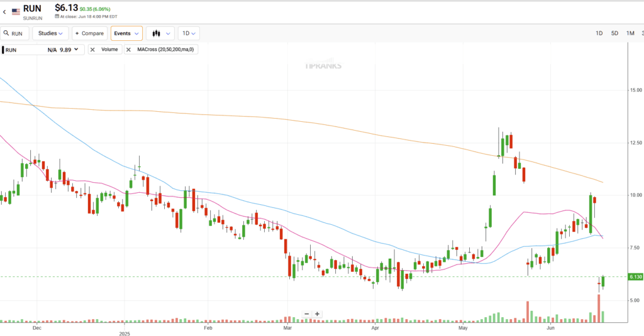Click the $0.35 (6.06%) change value
The height and width of the screenshot is (336, 644).
click(95, 9)
